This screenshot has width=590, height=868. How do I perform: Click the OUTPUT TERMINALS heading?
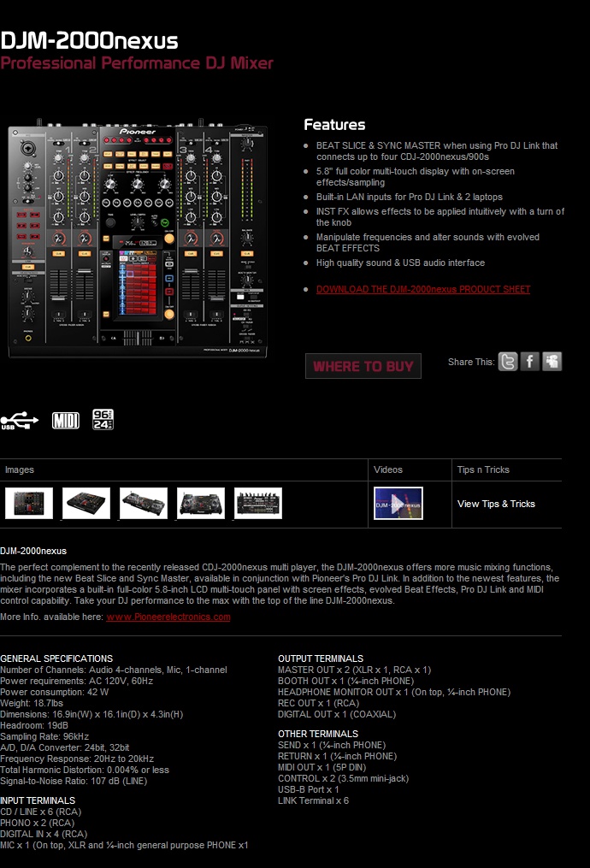tap(321, 658)
